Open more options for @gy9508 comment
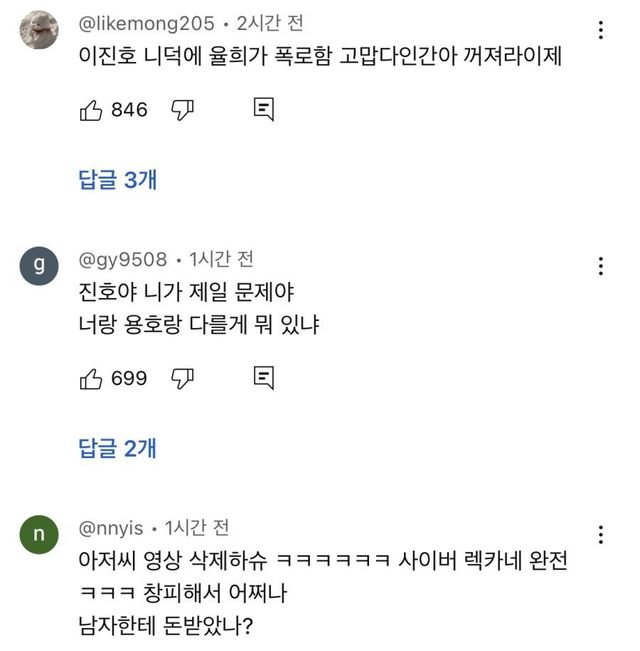Screen dimensions: 640x651 [x=600, y=266]
